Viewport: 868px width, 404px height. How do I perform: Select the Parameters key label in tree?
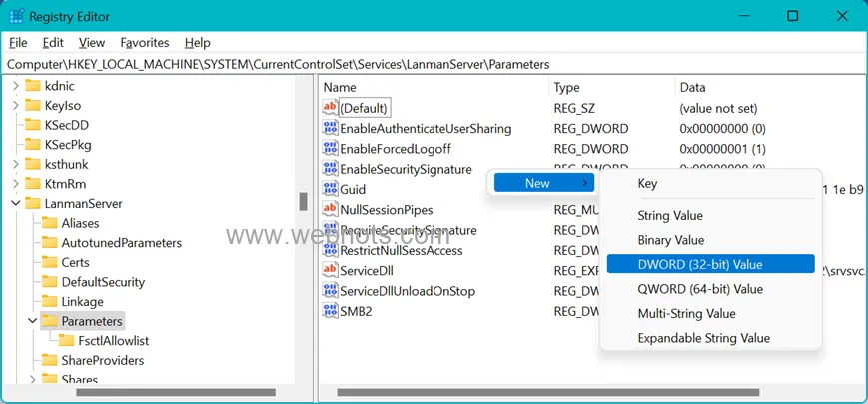[91, 321]
